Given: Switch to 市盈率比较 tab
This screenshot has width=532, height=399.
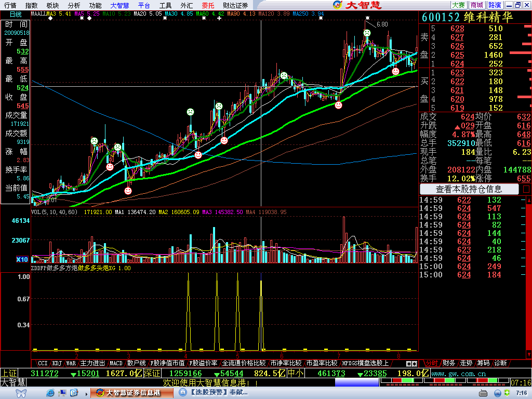Looking at the screenshot, I should (x=322, y=363).
